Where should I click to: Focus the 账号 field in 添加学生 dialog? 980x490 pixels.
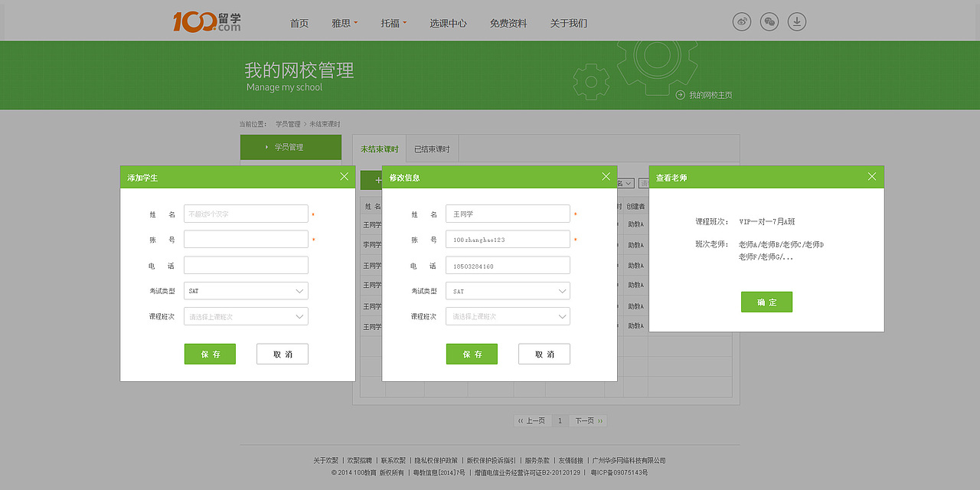click(246, 240)
